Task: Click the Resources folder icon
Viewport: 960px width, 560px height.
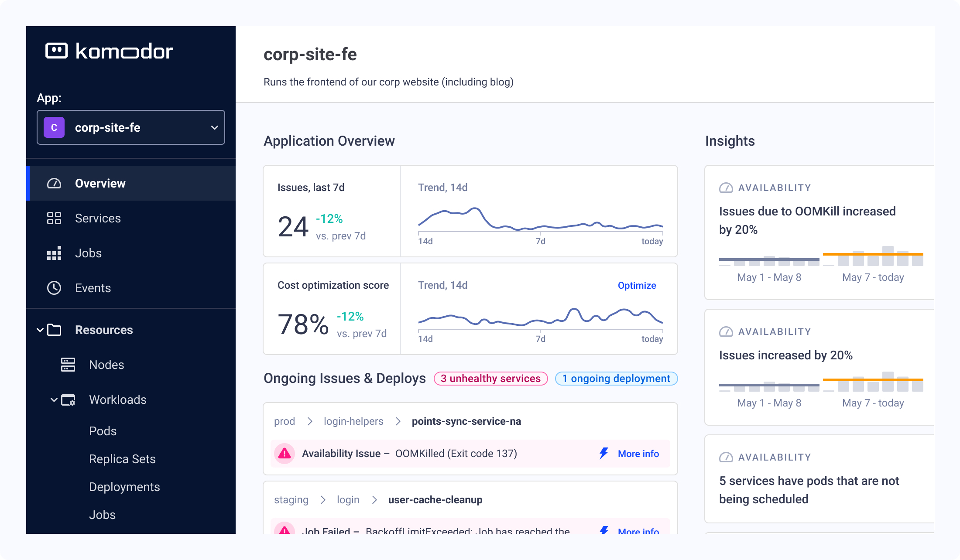Action: click(x=54, y=330)
